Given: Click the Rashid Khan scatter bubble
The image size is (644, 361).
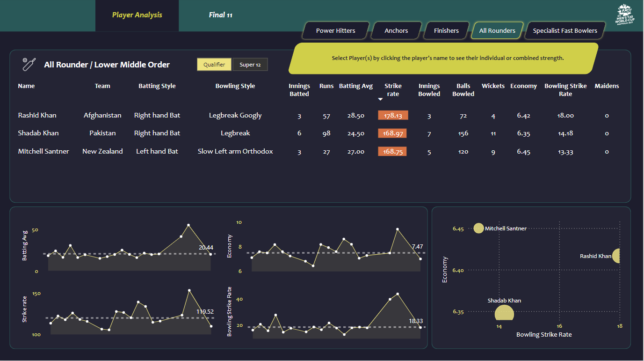Looking at the screenshot, I should 616,256.
